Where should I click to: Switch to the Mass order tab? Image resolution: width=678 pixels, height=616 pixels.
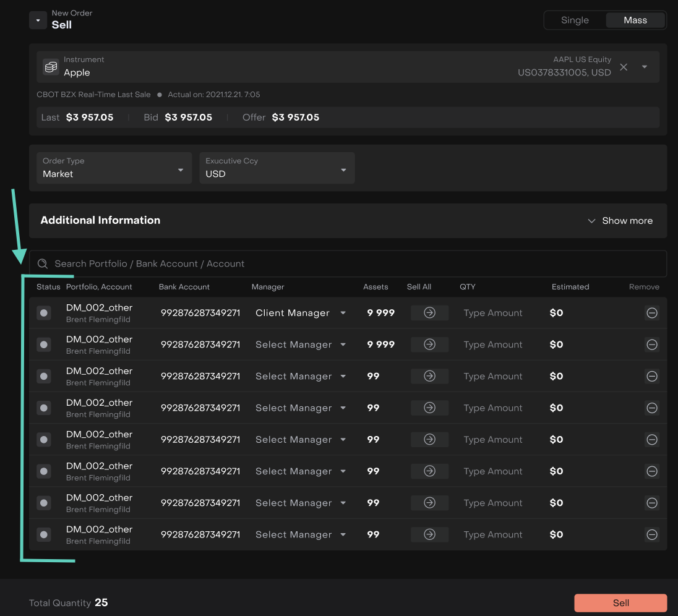[635, 20]
